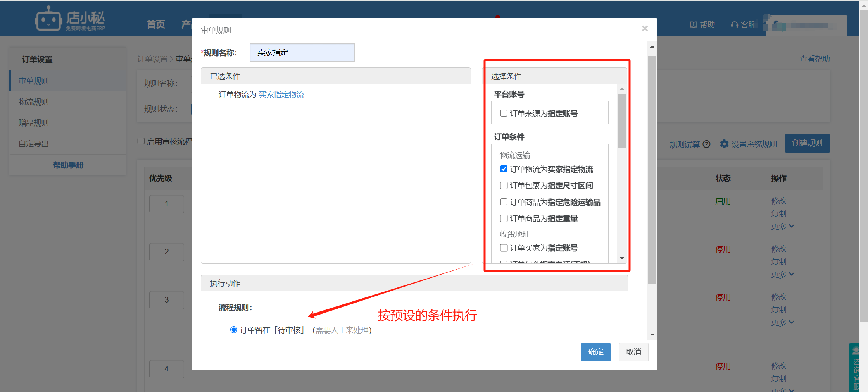The image size is (868, 392).
Task: Click the dialog vertical scrollbar thumb
Action: click(652, 170)
